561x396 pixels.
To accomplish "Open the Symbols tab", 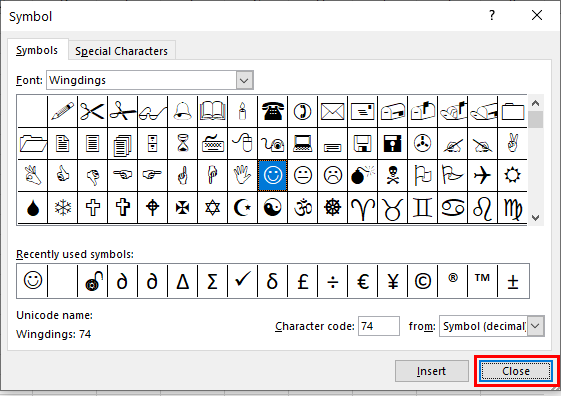I will click(x=37, y=50).
